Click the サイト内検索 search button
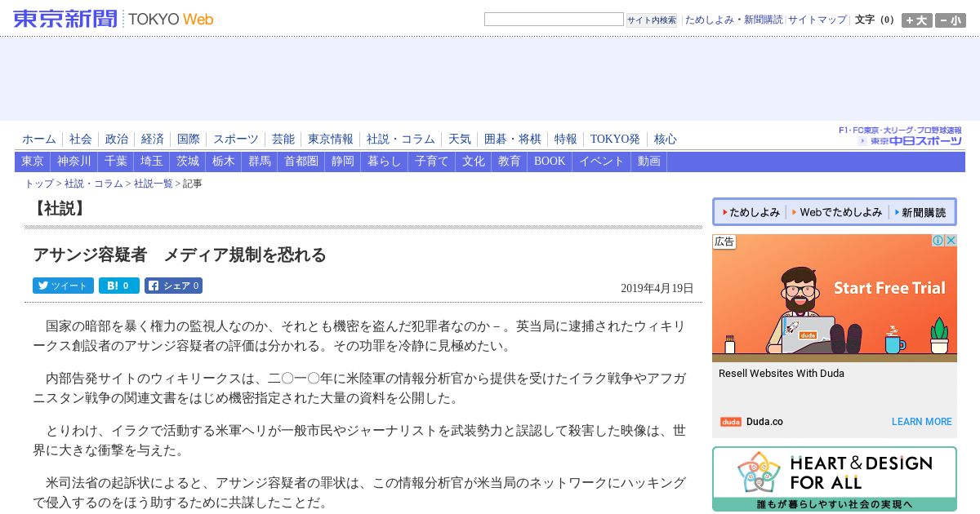The image size is (980, 514). click(651, 20)
